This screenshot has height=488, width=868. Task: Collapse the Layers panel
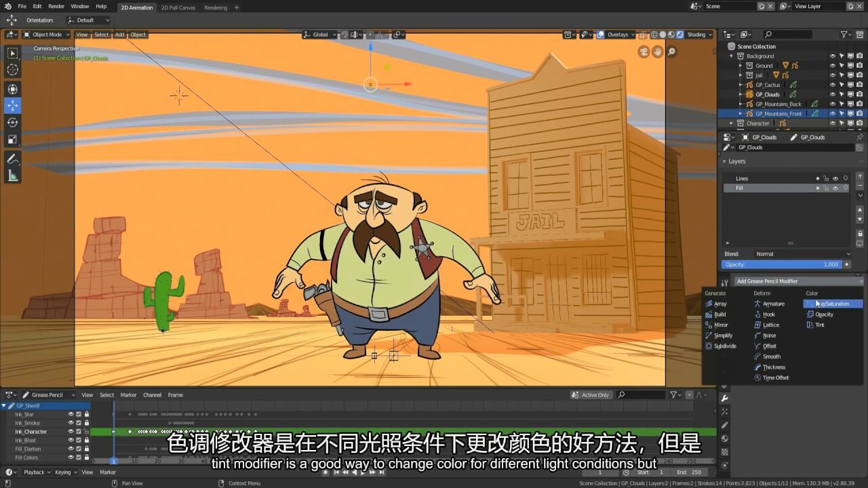pos(724,161)
